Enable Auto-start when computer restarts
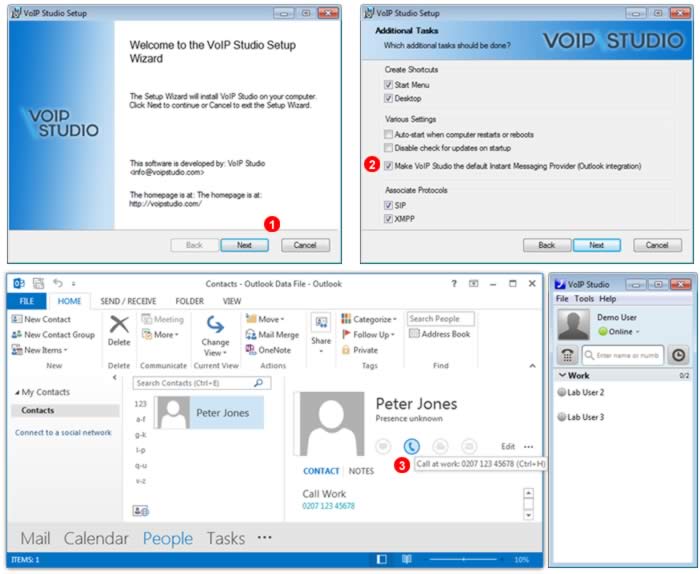Screen dimensions: 700x574 (x=388, y=134)
